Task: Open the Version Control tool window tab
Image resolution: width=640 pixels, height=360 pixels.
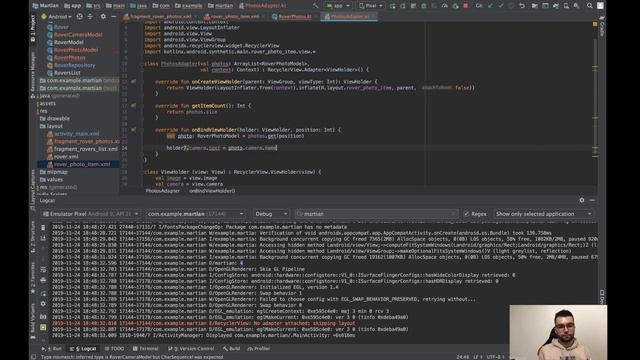Action: (191, 349)
